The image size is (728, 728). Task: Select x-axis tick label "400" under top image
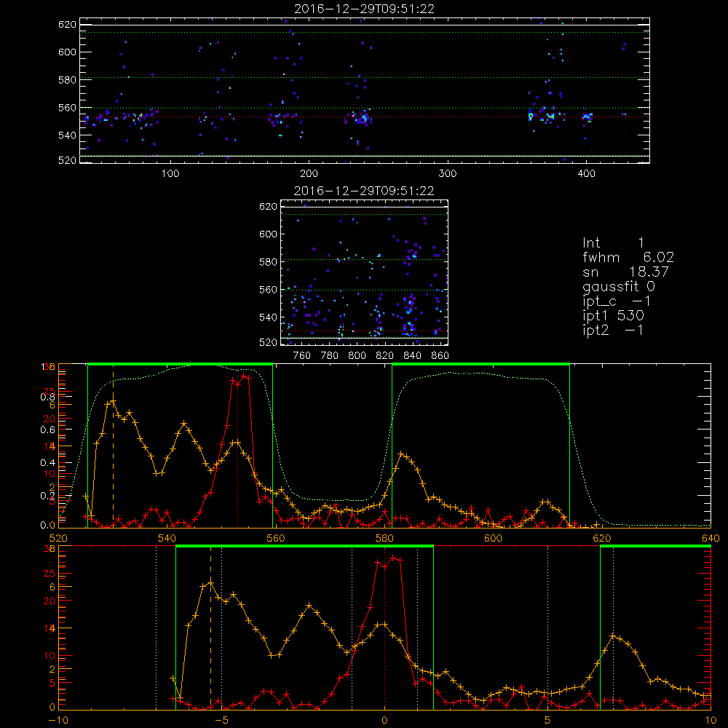click(586, 174)
